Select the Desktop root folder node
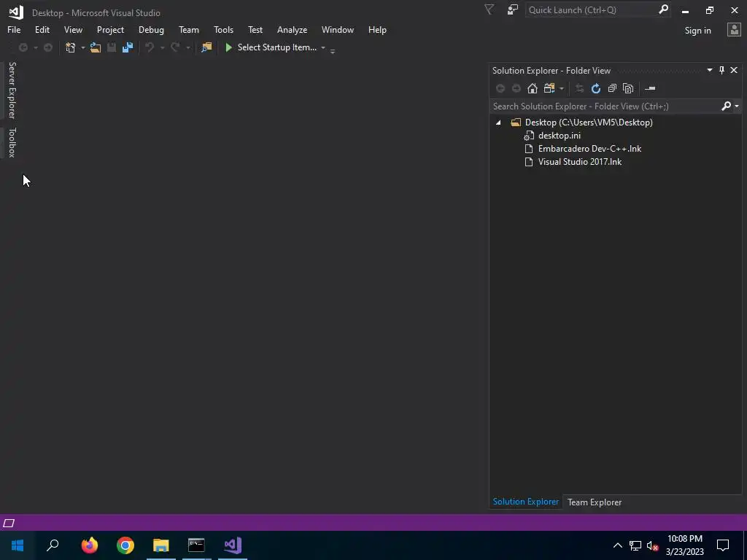The height and width of the screenshot is (560, 747). tap(589, 122)
